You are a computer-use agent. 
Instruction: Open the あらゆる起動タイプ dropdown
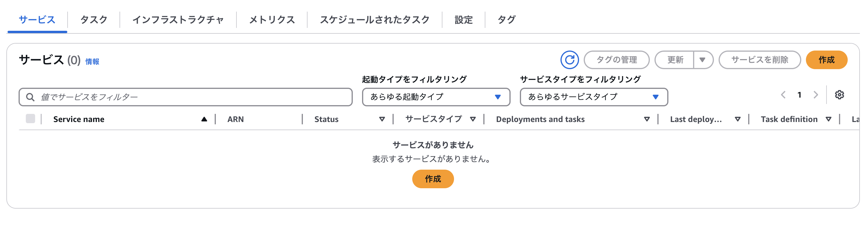tap(436, 97)
